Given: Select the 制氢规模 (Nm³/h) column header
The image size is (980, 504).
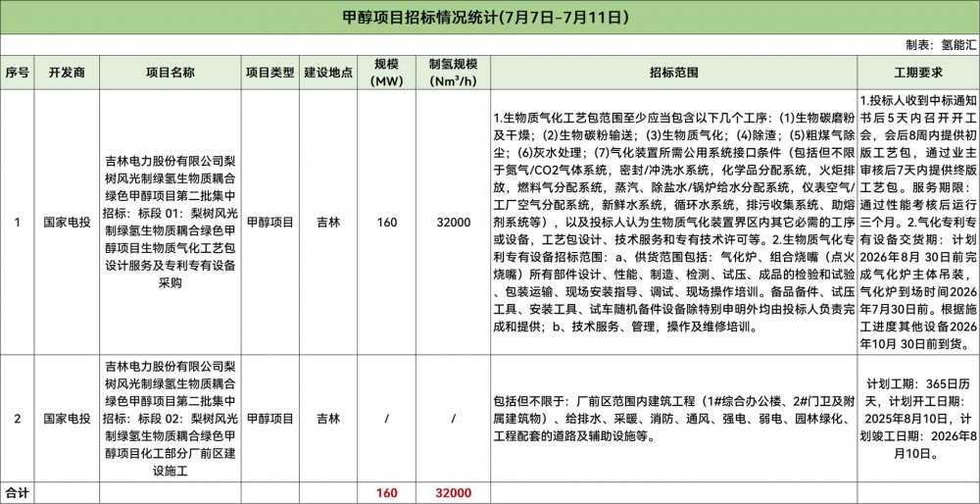Looking at the screenshot, I should point(453,73).
